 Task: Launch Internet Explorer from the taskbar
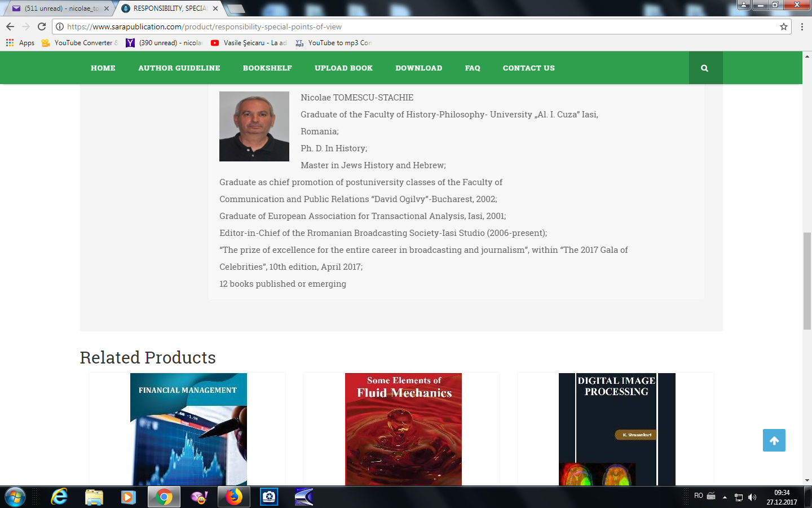(x=59, y=497)
